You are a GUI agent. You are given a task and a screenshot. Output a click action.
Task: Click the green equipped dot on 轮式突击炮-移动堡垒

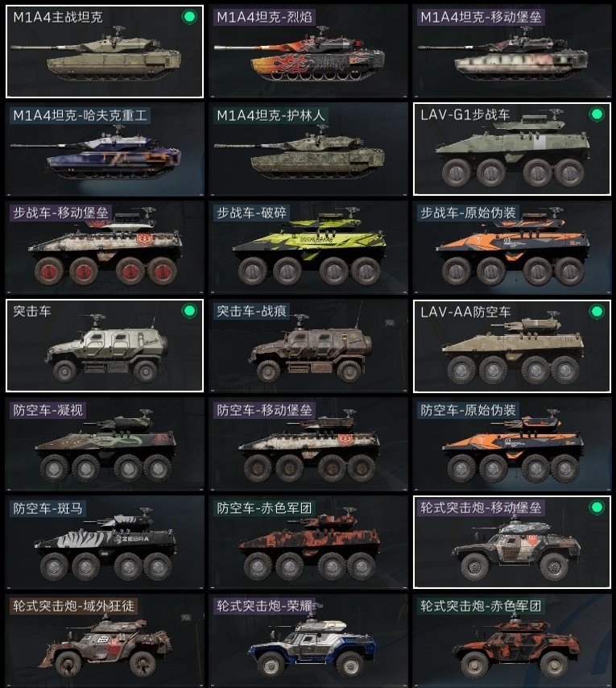(597, 508)
